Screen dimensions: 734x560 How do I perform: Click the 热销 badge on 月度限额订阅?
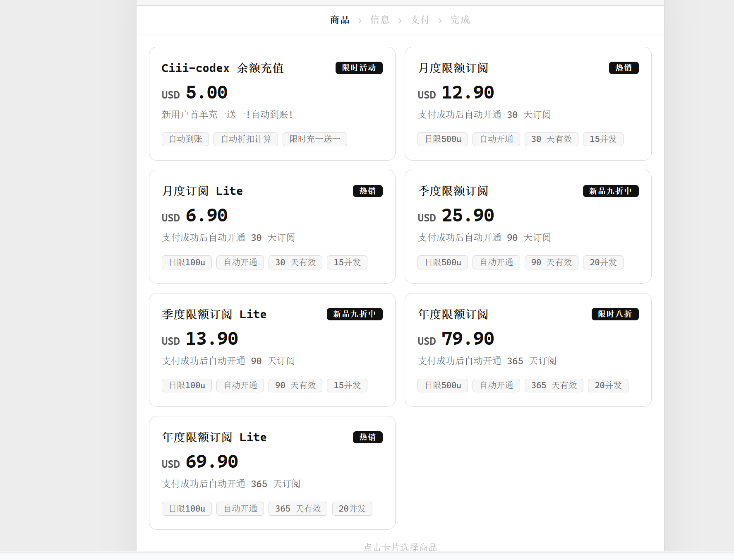click(x=624, y=68)
